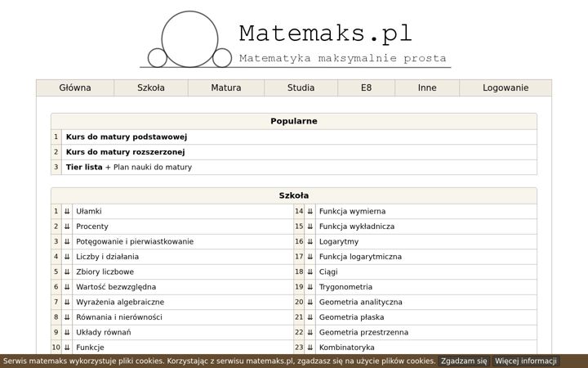Screen dimensions: 588x368
Task: Open Potęgowanie i pierwiastkowanie topic
Action: [x=135, y=241]
